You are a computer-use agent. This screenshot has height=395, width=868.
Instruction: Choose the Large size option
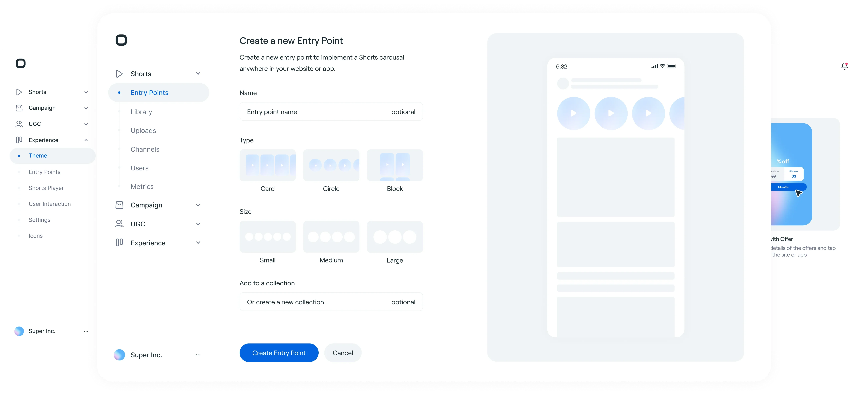point(395,237)
